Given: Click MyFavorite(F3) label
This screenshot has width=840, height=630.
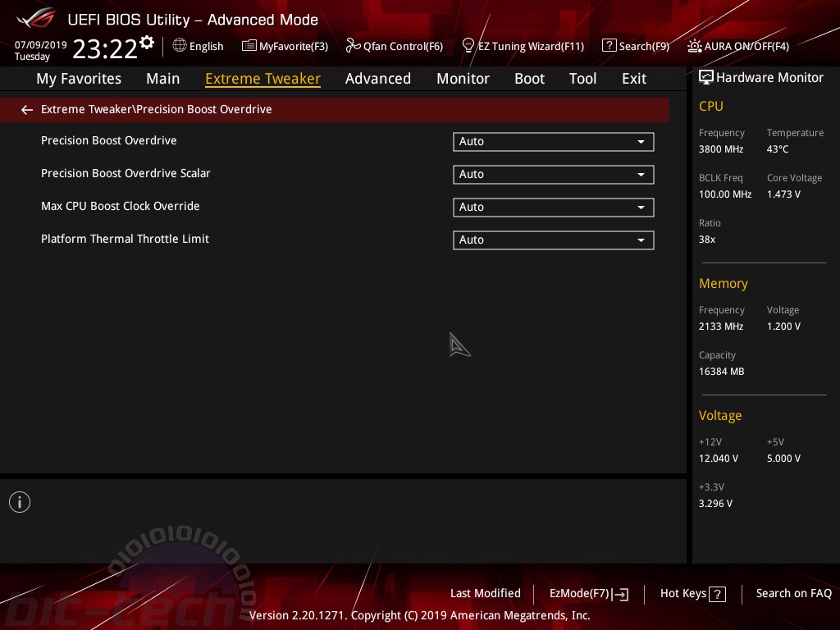Looking at the screenshot, I should (294, 47).
